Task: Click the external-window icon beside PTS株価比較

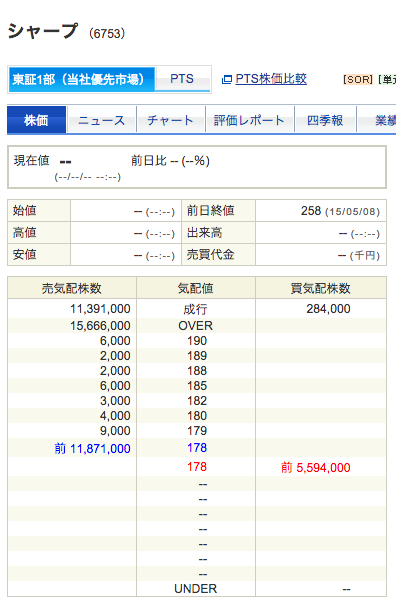Action: click(227, 79)
